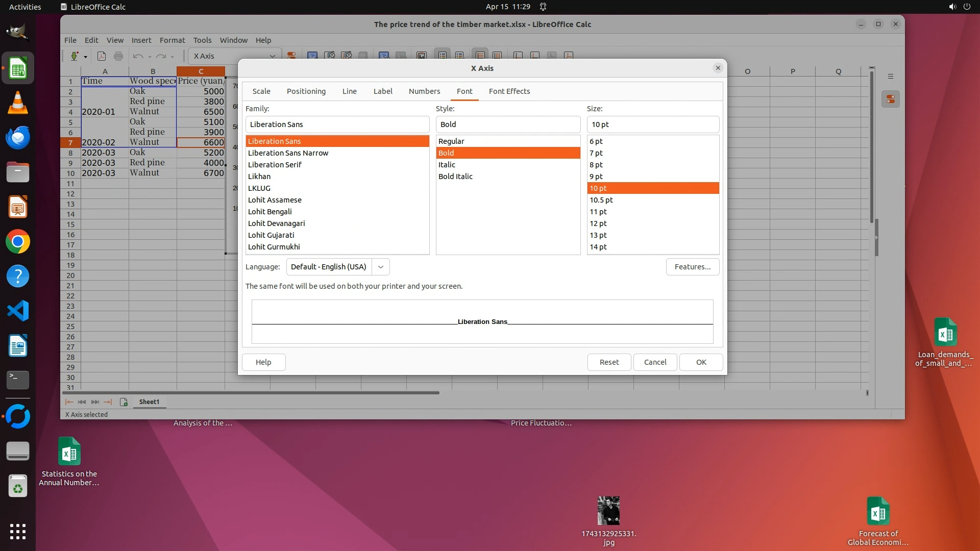This screenshot has width=980, height=551.
Task: Expand the save button dropdown arrow
Action: [x=85, y=57]
